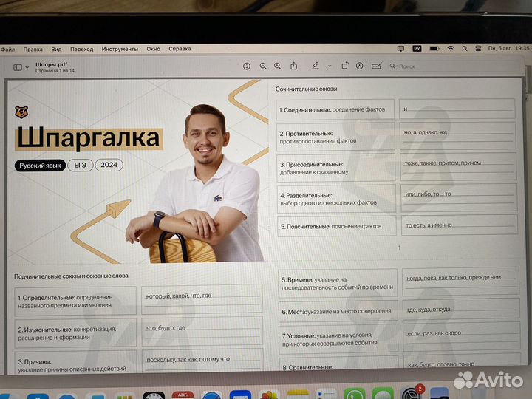The width and height of the screenshot is (532, 399).
Task: Click the тоже, также, притом, причем cell
Action: coord(458,166)
